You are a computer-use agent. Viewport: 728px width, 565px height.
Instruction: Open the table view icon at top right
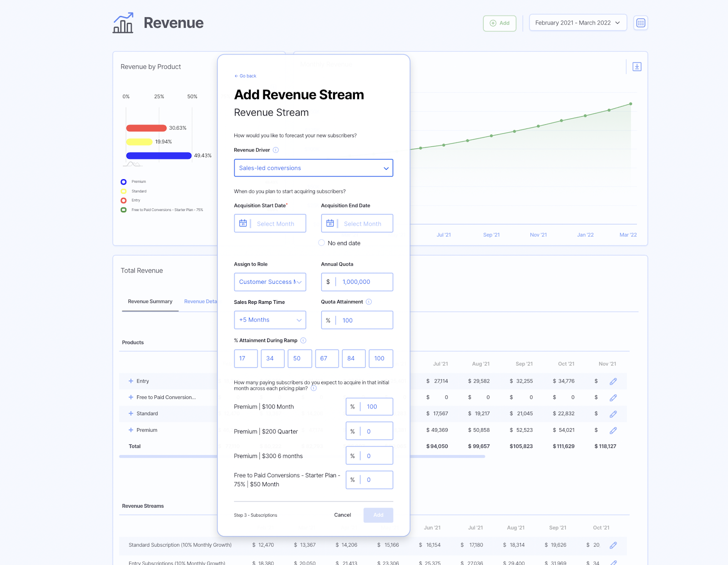pos(641,23)
